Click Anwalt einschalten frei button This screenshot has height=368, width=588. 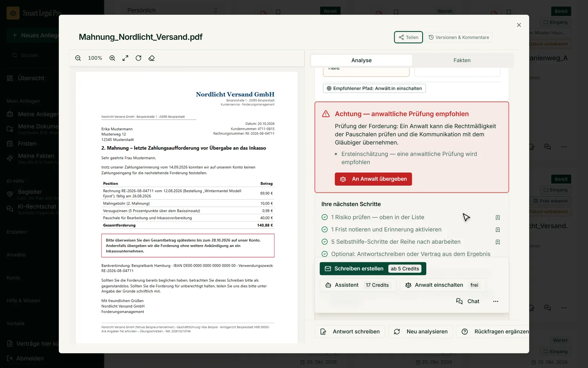(x=443, y=285)
